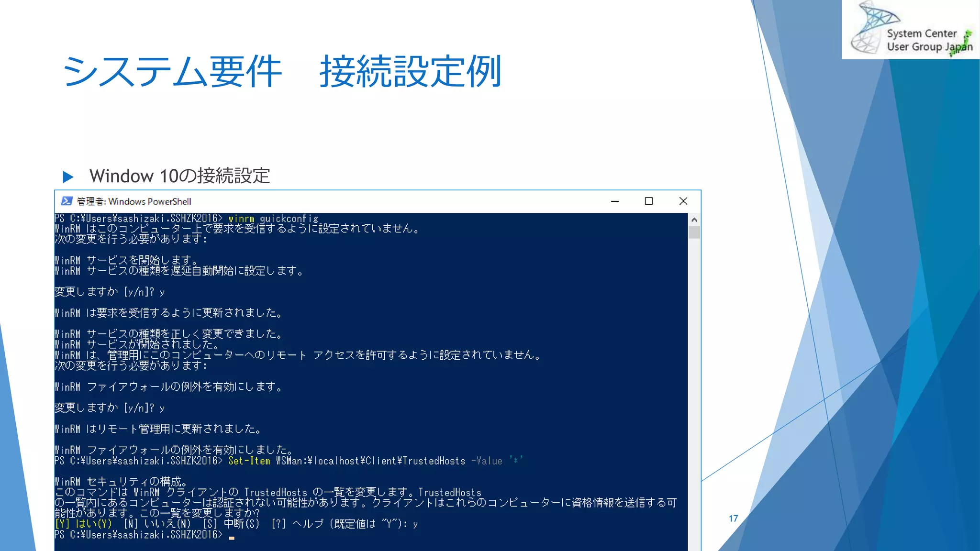
Task: Click the slide page number 17
Action: pyautogui.click(x=733, y=518)
